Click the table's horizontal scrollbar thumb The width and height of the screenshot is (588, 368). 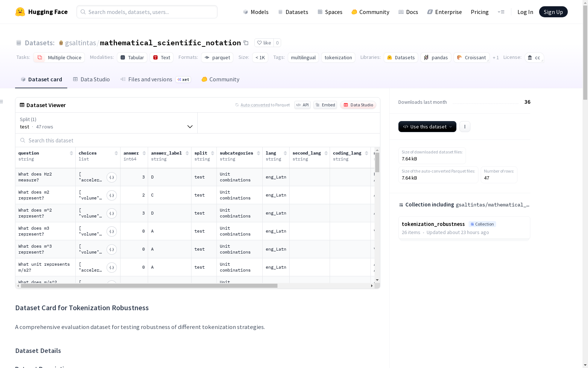149,286
